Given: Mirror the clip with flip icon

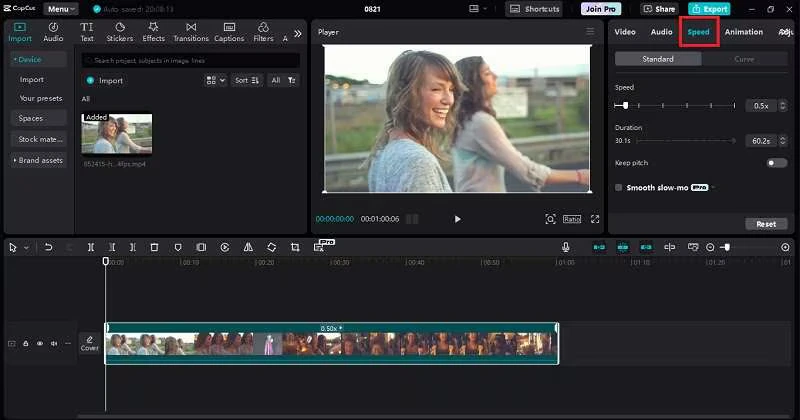Looking at the screenshot, I should pyautogui.click(x=248, y=248).
